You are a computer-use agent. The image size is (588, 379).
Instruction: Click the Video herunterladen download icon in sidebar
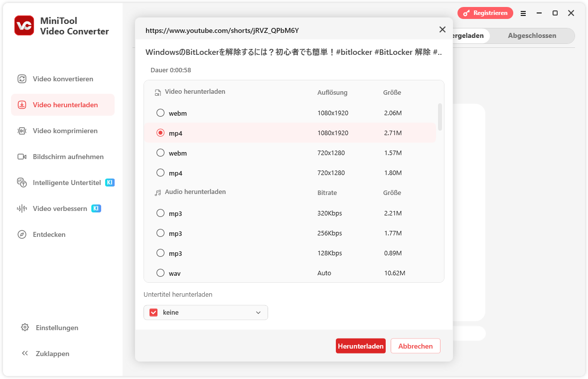pyautogui.click(x=22, y=105)
